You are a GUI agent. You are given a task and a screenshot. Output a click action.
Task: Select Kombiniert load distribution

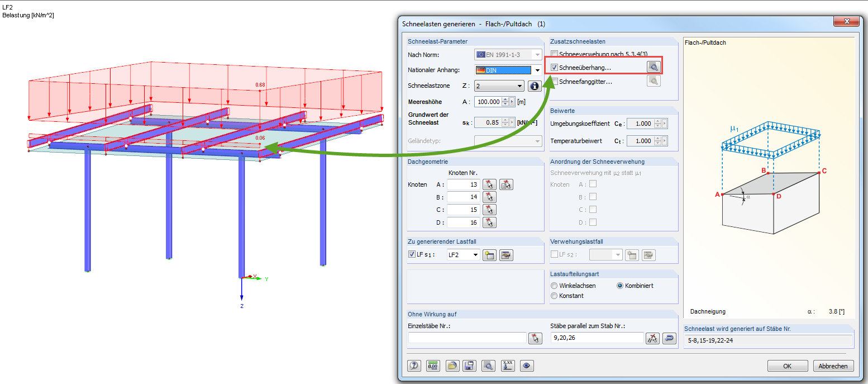620,286
